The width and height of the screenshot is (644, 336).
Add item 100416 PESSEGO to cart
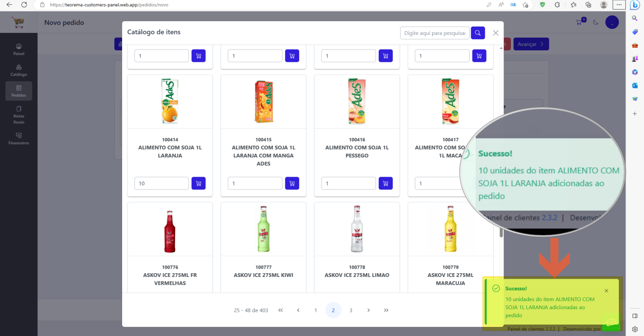tap(386, 183)
